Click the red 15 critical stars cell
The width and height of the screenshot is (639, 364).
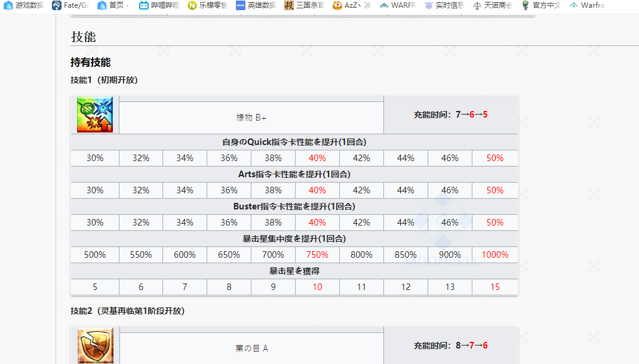(494, 286)
